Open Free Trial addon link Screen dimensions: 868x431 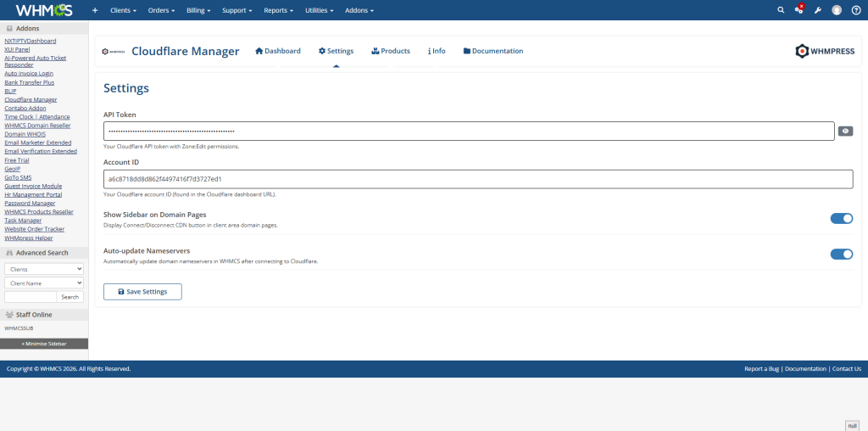click(x=17, y=160)
